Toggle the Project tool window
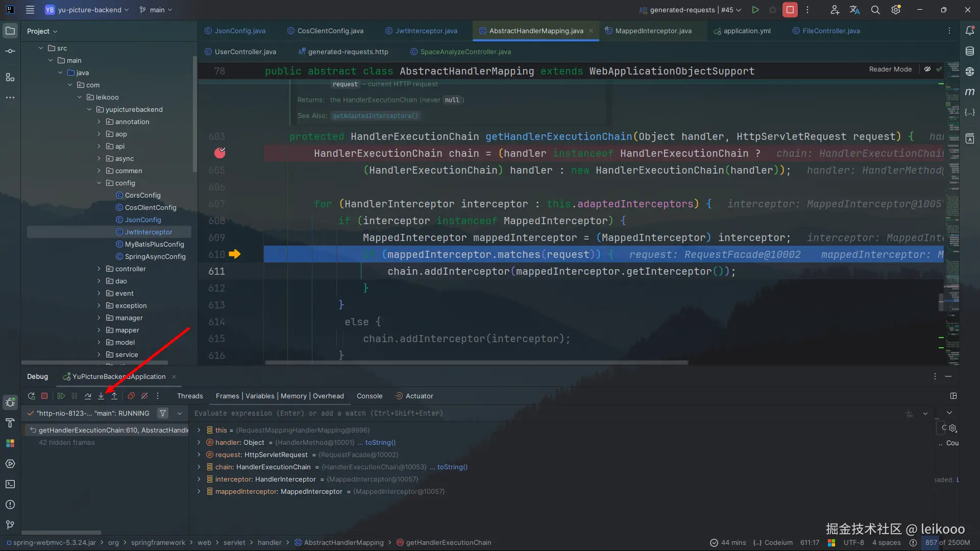This screenshot has height=551, width=980. coord(10,31)
